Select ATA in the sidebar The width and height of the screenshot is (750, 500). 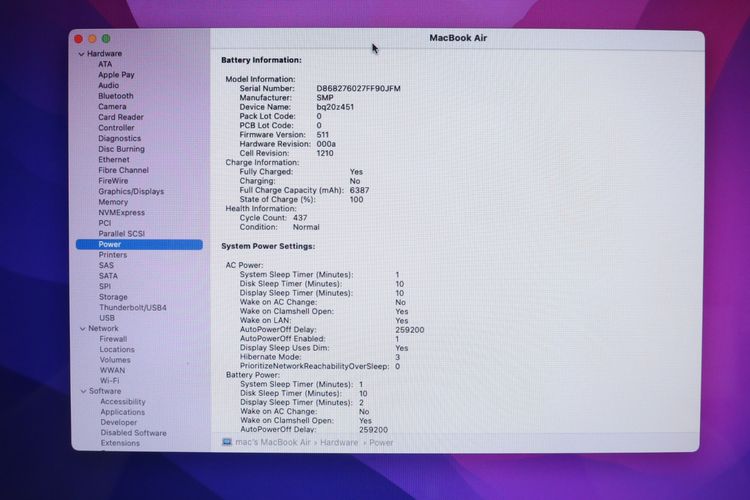105,64
